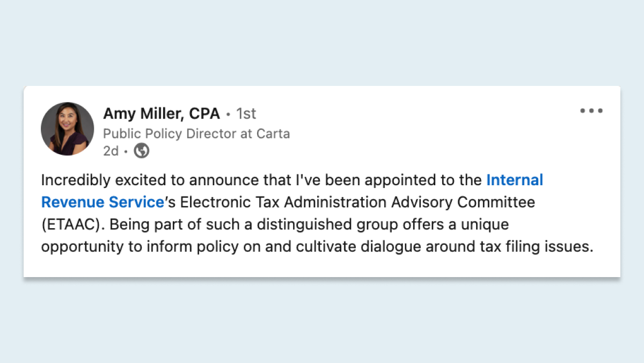Click the globe icon to check audience settings
This screenshot has height=363, width=644.
(141, 151)
